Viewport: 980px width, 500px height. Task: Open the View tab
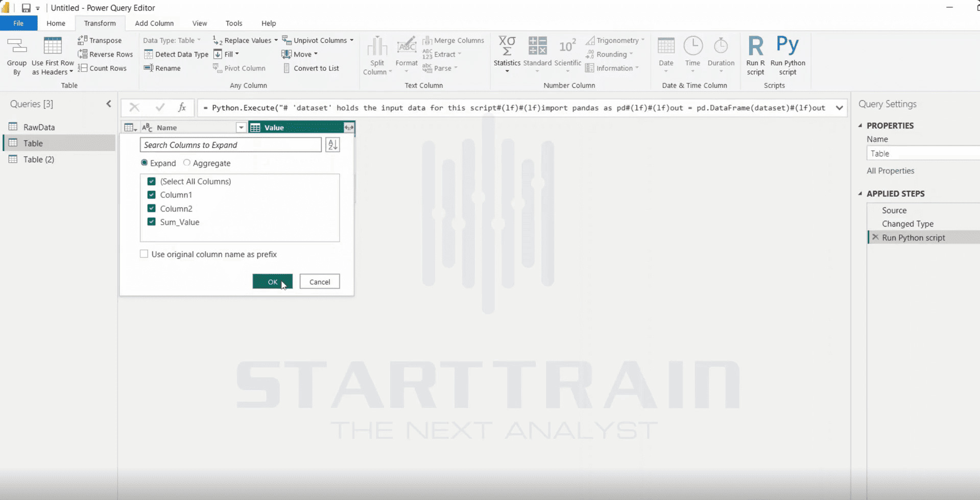(x=200, y=23)
